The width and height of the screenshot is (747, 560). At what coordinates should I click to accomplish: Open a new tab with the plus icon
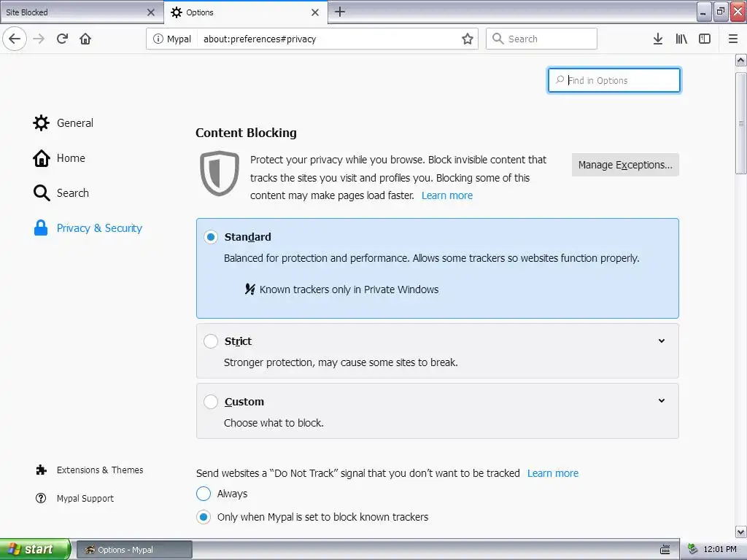(340, 12)
